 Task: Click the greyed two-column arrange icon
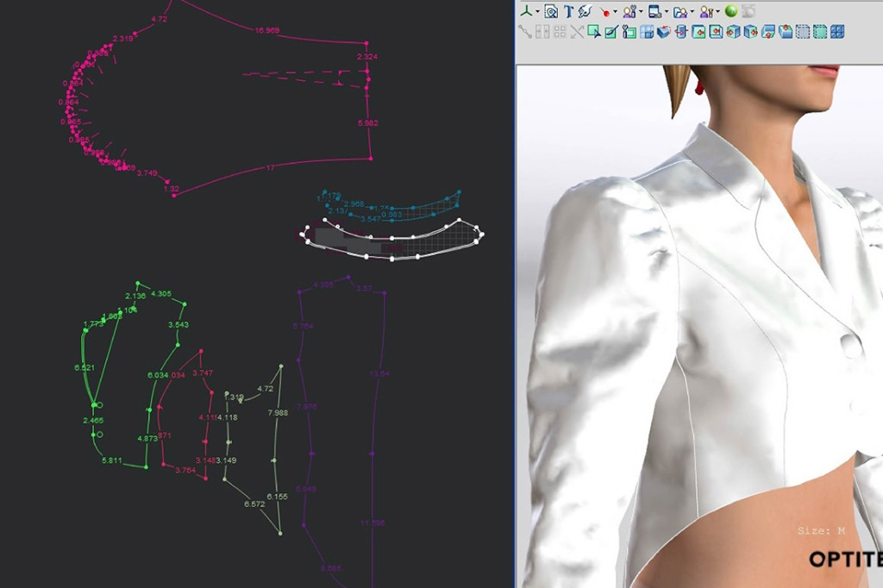pos(542,32)
